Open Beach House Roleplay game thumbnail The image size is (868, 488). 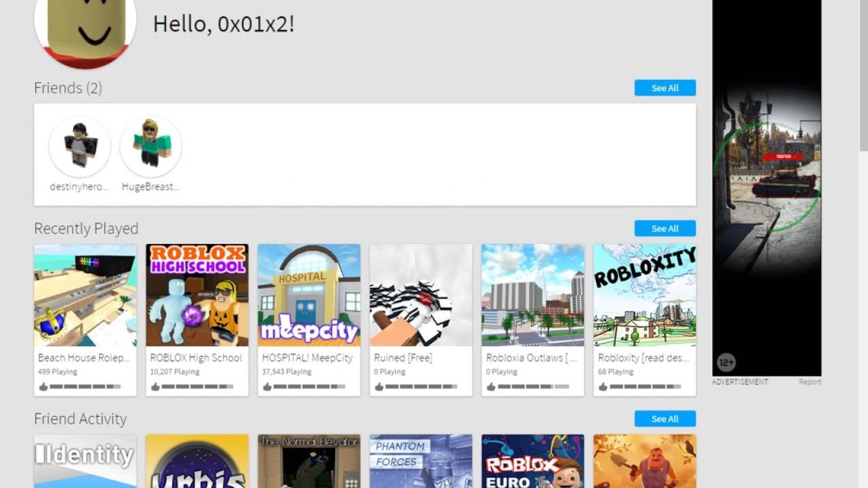(85, 296)
